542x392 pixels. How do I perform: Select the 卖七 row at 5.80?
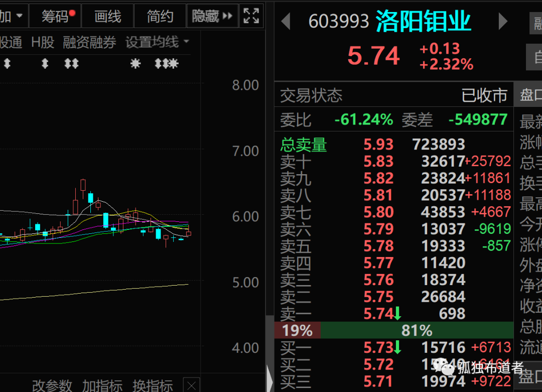tap(395, 212)
